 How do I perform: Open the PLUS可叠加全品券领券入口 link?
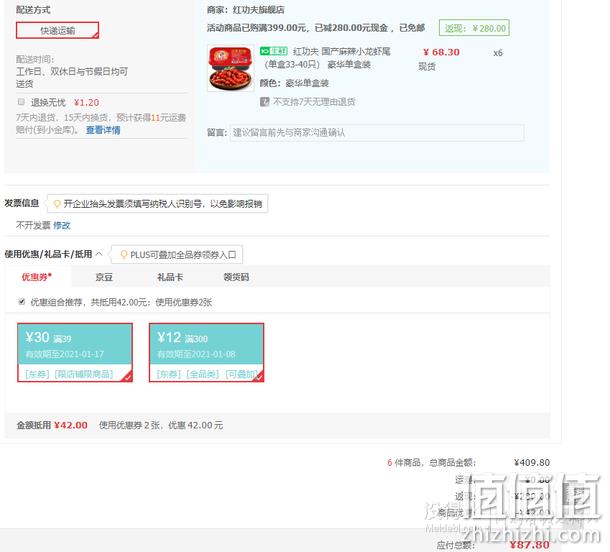[183, 255]
